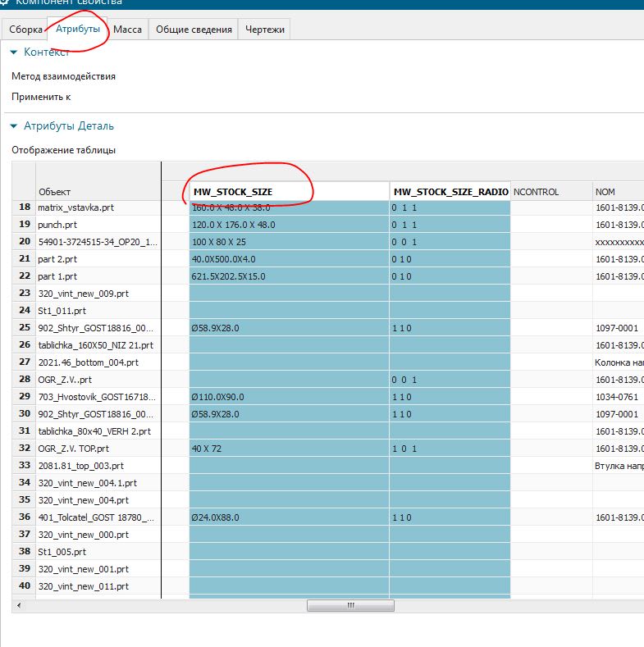Click row number 40 header
This screenshot has width=644, height=647.
25,586
